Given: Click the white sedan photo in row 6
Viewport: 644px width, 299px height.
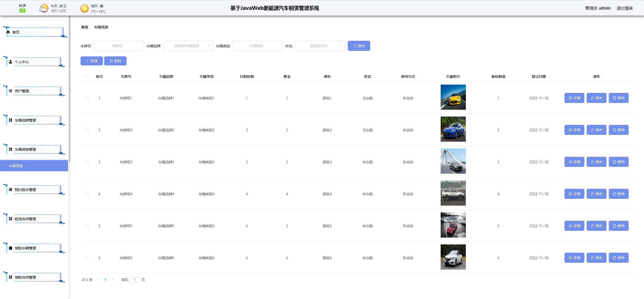Looking at the screenshot, I should coord(453,257).
